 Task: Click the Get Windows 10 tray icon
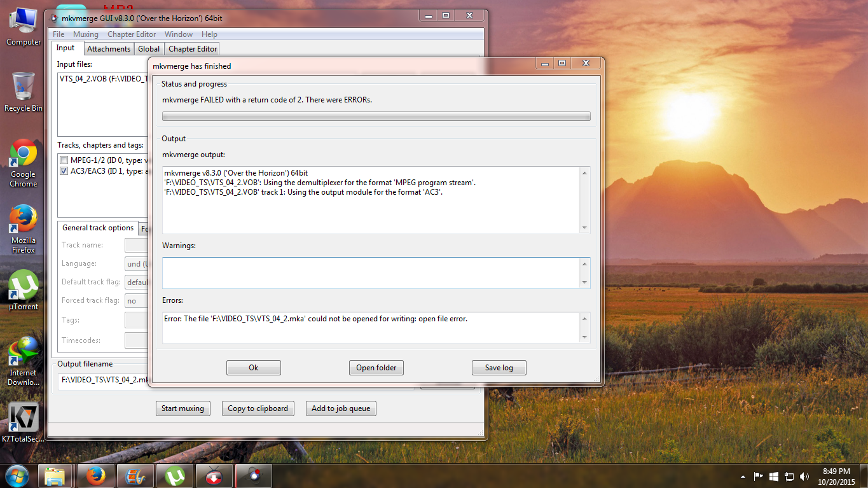774,476
